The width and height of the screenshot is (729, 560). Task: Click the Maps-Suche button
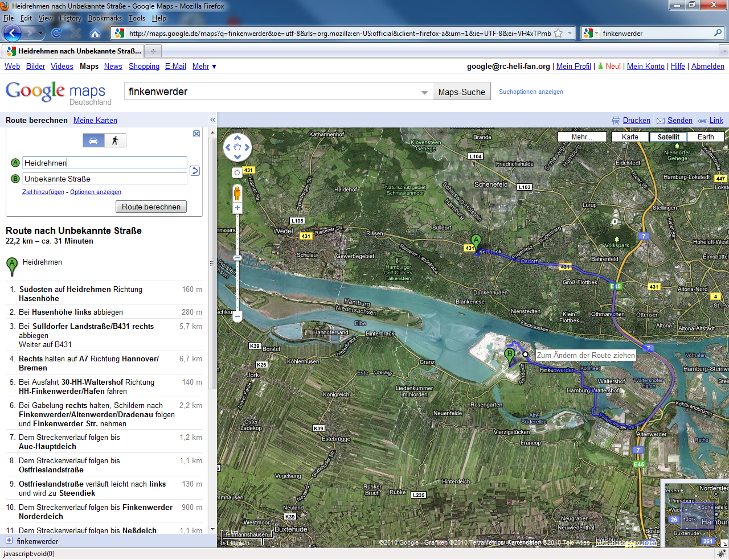click(461, 92)
